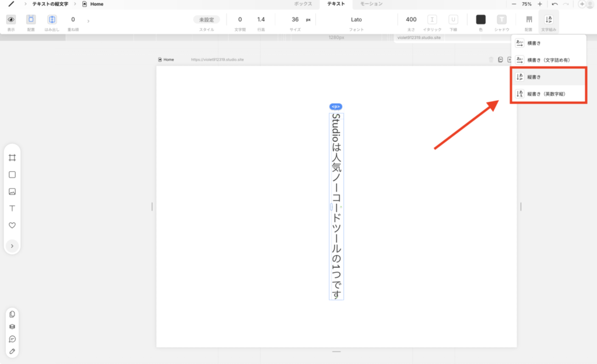Click the <p> tag label
The width and height of the screenshot is (597, 364).
coord(336,107)
